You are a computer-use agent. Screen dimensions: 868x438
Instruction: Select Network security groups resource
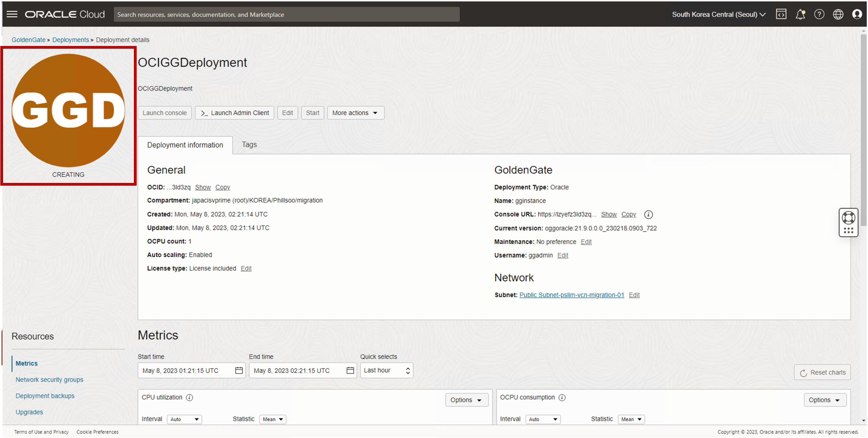[49, 379]
